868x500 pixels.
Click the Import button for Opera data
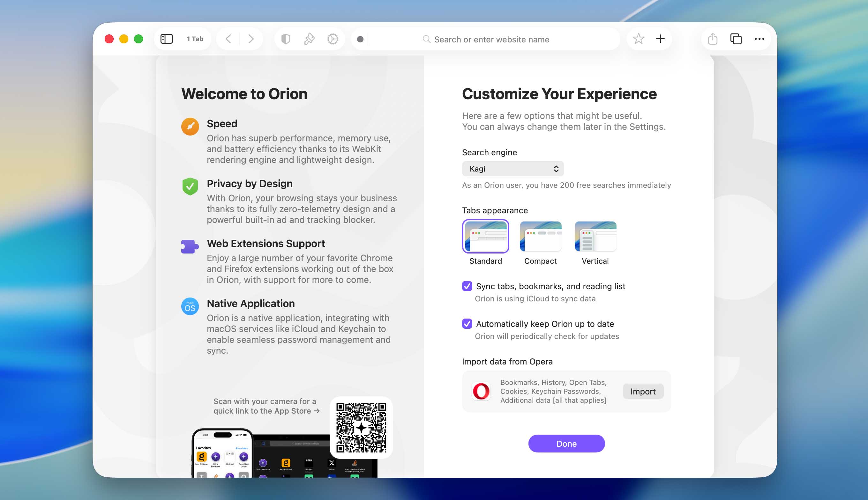coord(643,391)
